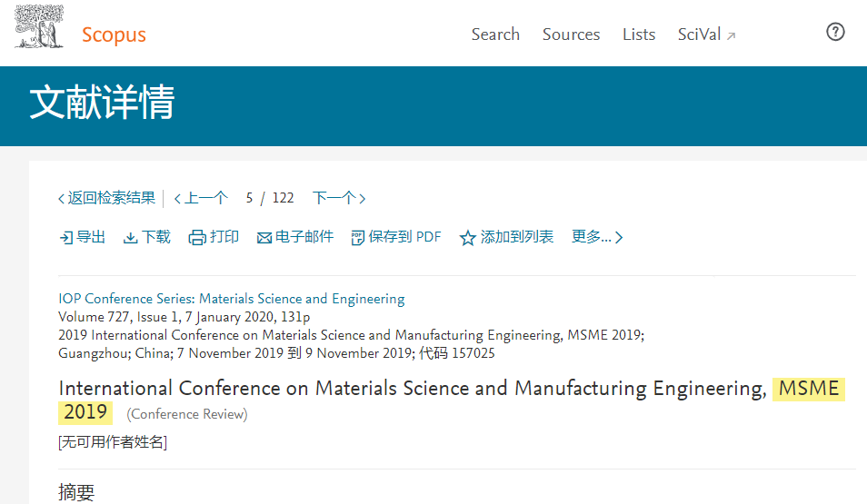Image resolution: width=867 pixels, height=504 pixels.
Task: Expand the 更多... options chevron
Action: click(x=619, y=238)
